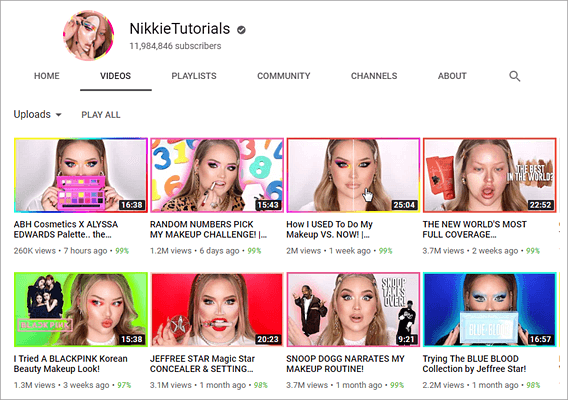Click THE NEW WORLD'S MOST FULL COVERAGE title
This screenshot has width=568, height=400.
click(x=475, y=229)
